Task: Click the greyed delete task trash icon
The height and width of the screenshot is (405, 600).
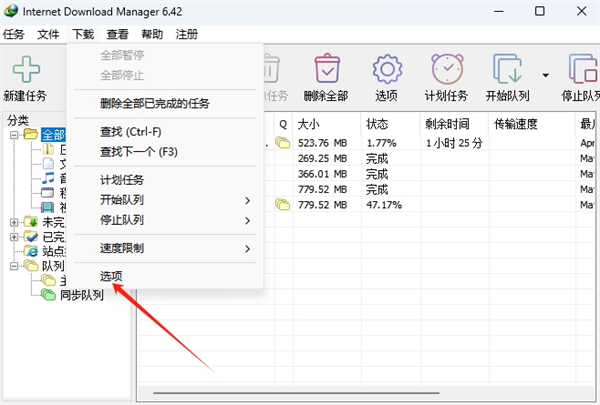Action: click(271, 69)
